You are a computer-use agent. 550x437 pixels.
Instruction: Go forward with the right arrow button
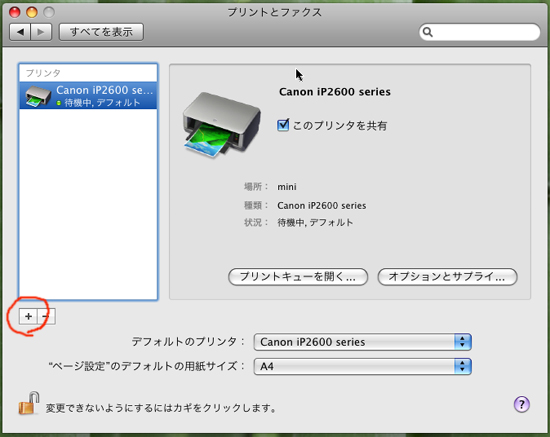click(x=41, y=32)
